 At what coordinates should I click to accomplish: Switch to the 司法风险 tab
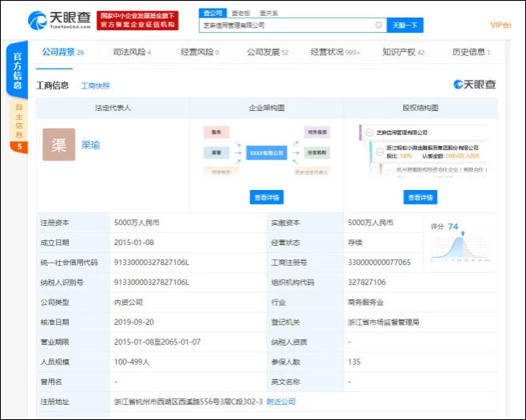pyautogui.click(x=132, y=52)
